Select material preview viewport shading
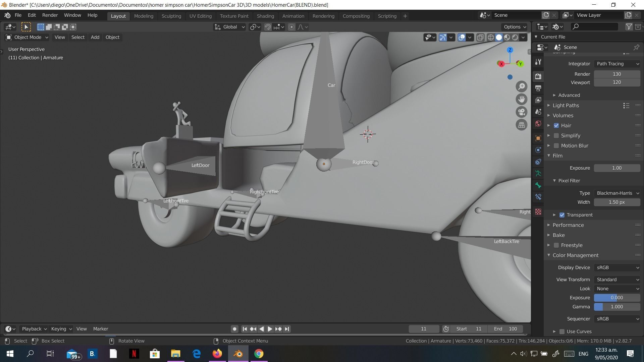This screenshot has height=362, width=644. click(507, 37)
